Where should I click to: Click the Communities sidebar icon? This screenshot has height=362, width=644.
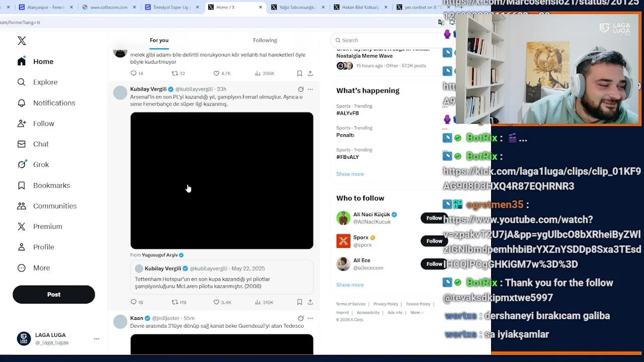22,206
